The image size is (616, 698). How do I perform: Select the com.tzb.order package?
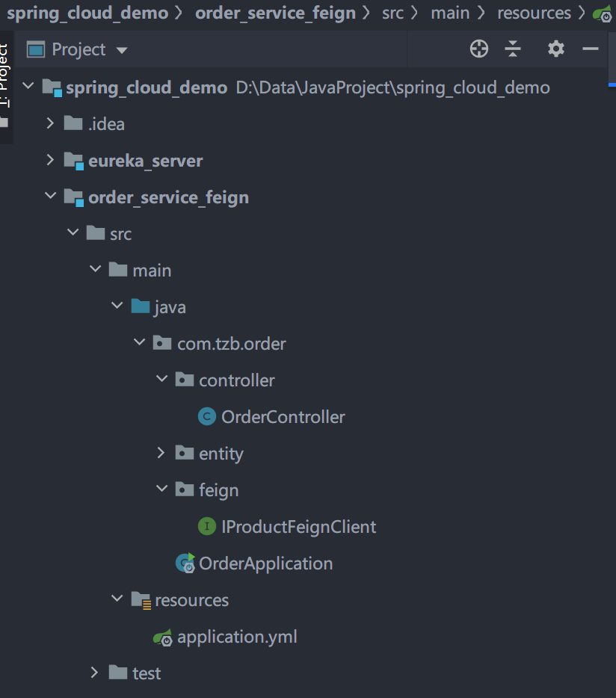pyautogui.click(x=231, y=344)
